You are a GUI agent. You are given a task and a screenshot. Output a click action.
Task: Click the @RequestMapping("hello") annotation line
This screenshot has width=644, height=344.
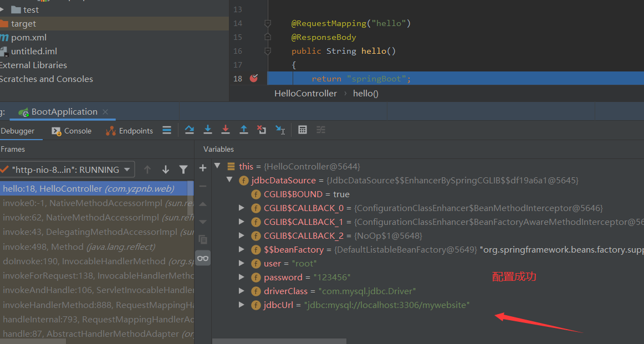(x=351, y=23)
